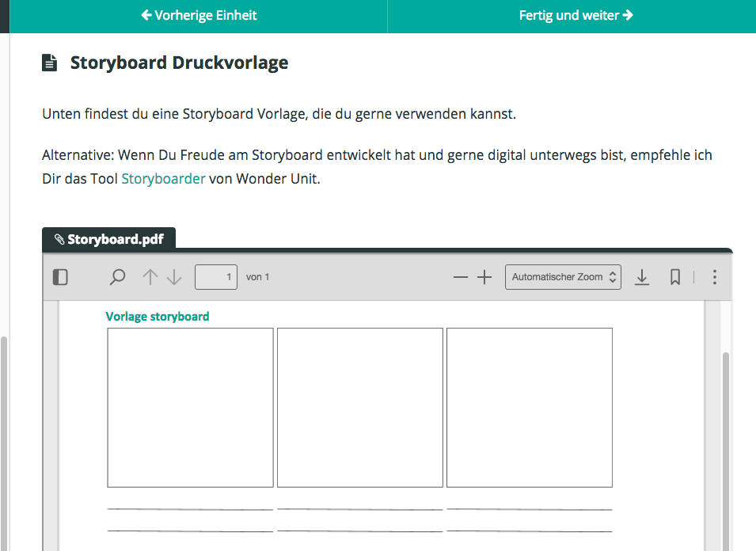
Task: Download the Storyboard.pdf file
Action: coord(642,277)
